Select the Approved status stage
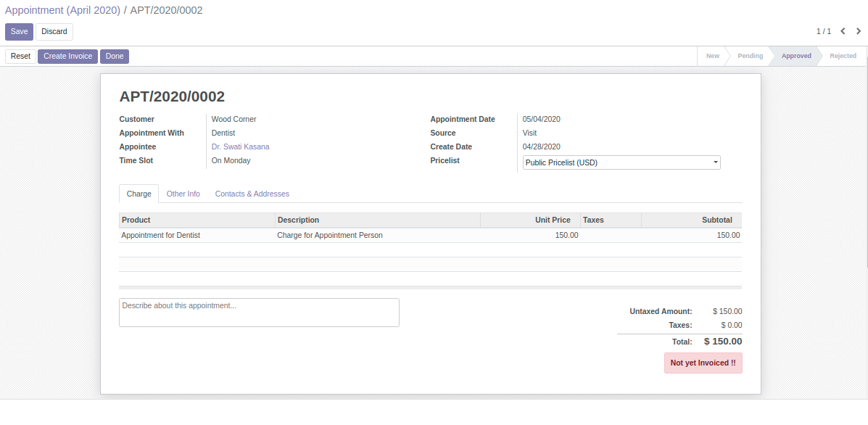The height and width of the screenshot is (425, 868). pyautogui.click(x=795, y=56)
